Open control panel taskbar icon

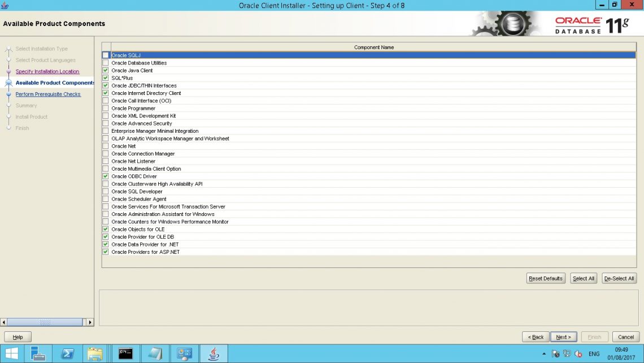(184, 353)
